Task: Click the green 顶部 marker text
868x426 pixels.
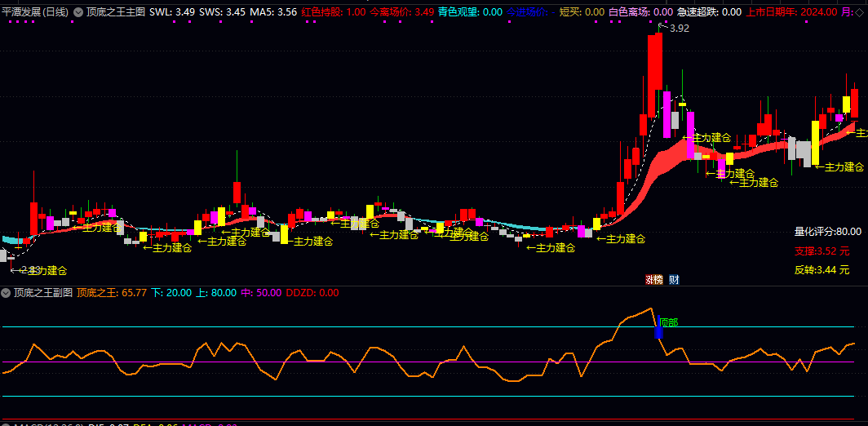Action: point(669,322)
